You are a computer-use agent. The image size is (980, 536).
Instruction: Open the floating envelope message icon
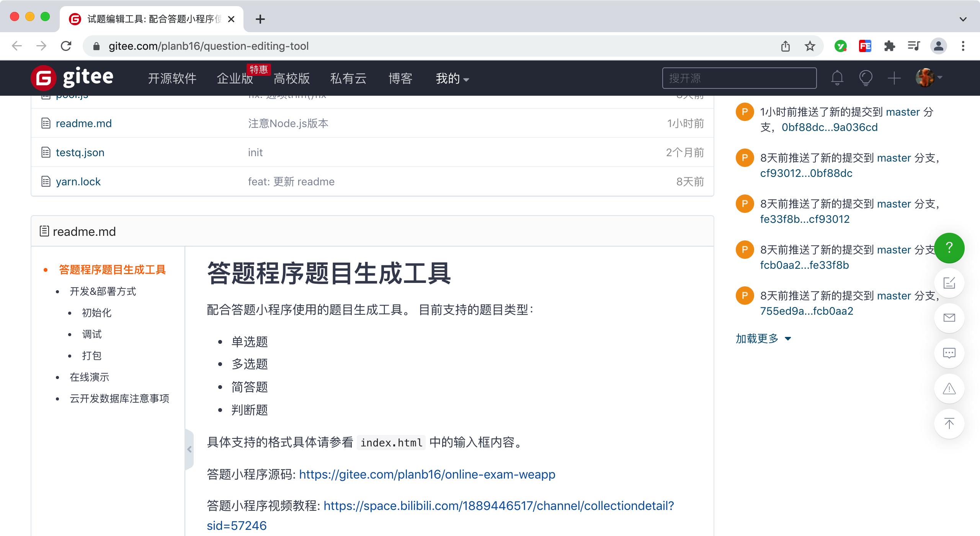tap(949, 318)
